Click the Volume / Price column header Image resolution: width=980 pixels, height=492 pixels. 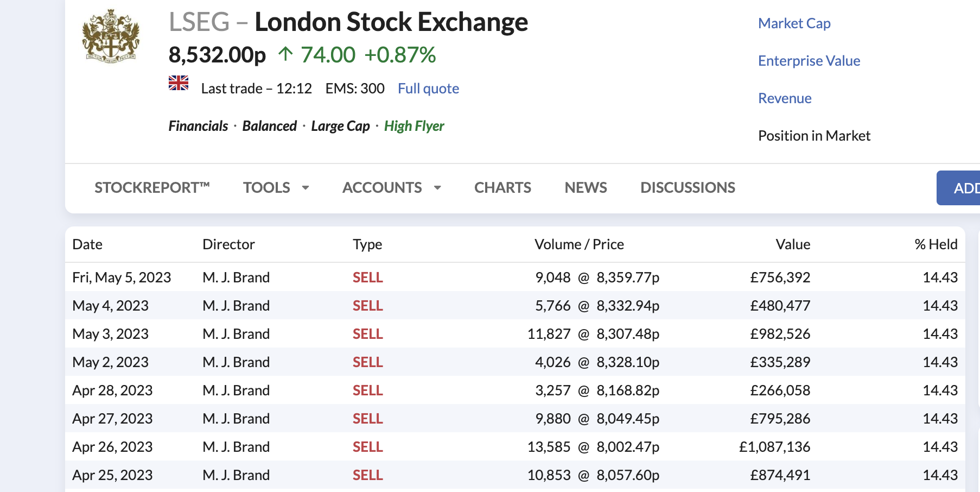click(x=579, y=244)
